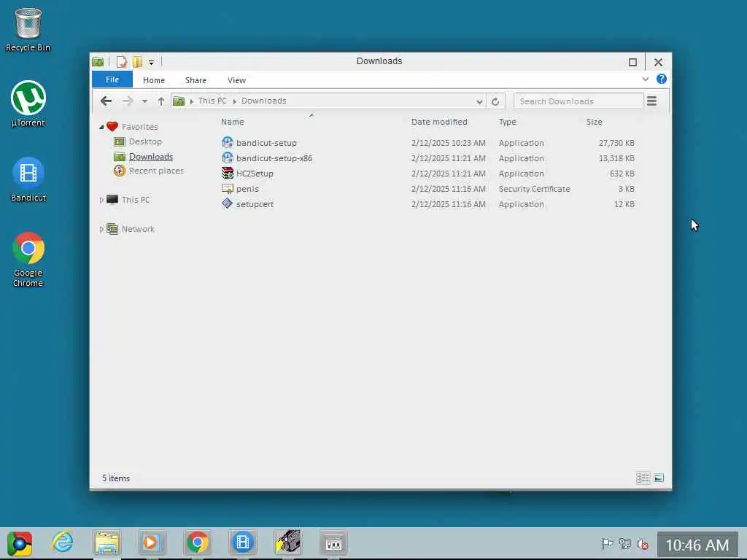Click the menu icon beside search box
Image resolution: width=747 pixels, height=560 pixels.
[651, 101]
